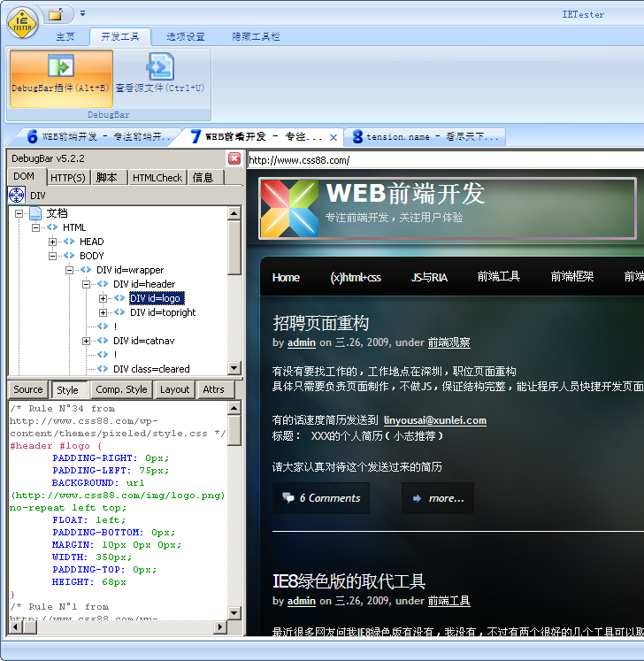Click the 文档 document icon in DOM tree
The height and width of the screenshot is (661, 644).
35,213
